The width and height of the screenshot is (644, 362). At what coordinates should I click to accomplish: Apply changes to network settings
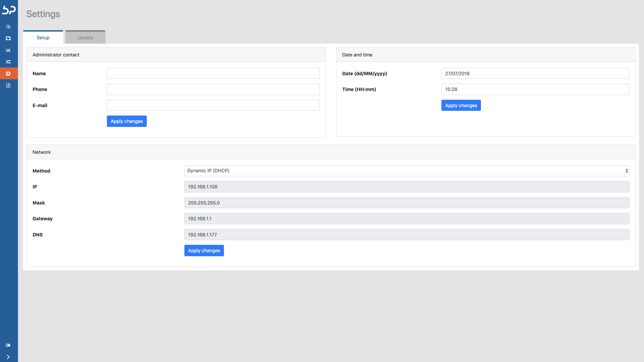(x=204, y=251)
